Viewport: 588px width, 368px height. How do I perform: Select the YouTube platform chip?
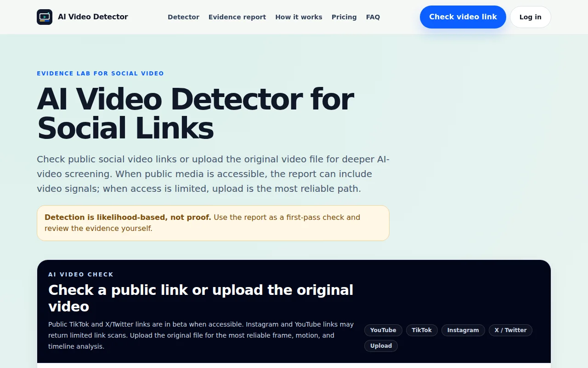[x=383, y=330]
